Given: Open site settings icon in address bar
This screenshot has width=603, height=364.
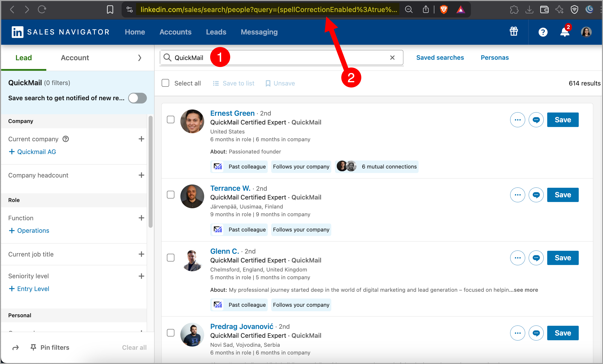Looking at the screenshot, I should click(129, 9).
